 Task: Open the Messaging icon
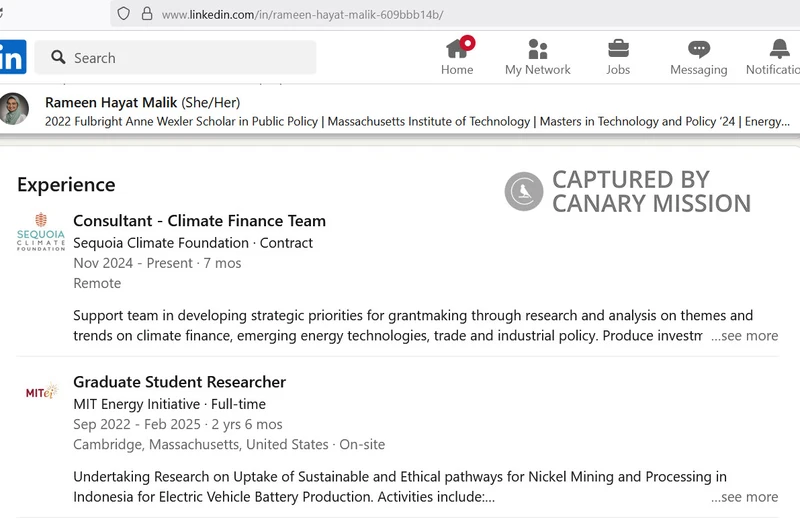click(x=699, y=49)
